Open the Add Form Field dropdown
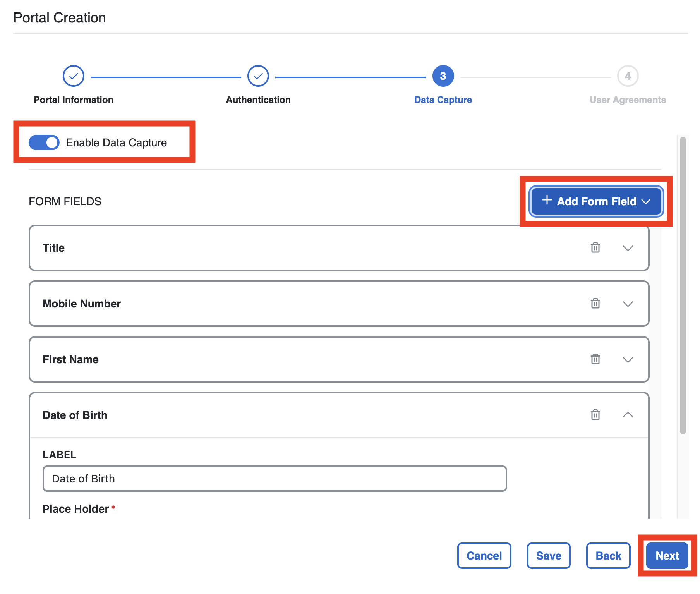Viewport: 700px width, 594px height. pos(596,201)
